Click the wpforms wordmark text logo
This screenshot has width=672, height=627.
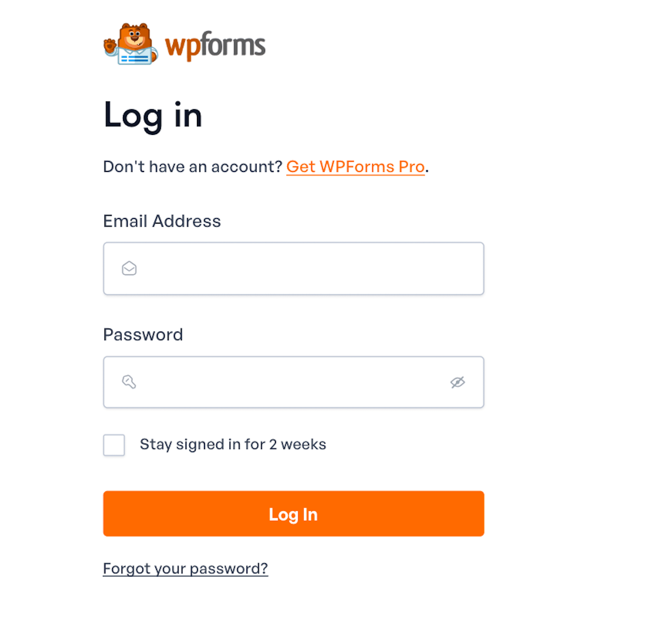point(215,46)
